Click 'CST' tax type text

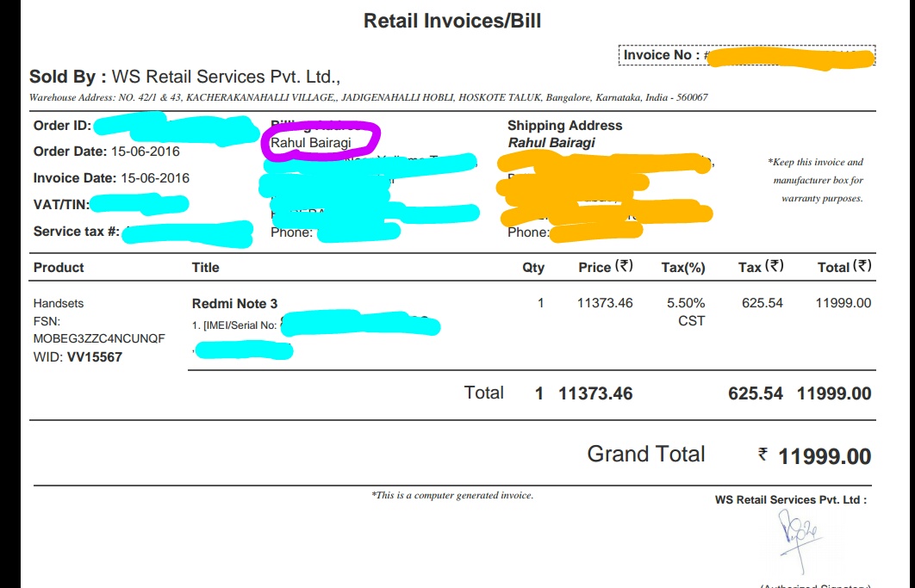692,321
